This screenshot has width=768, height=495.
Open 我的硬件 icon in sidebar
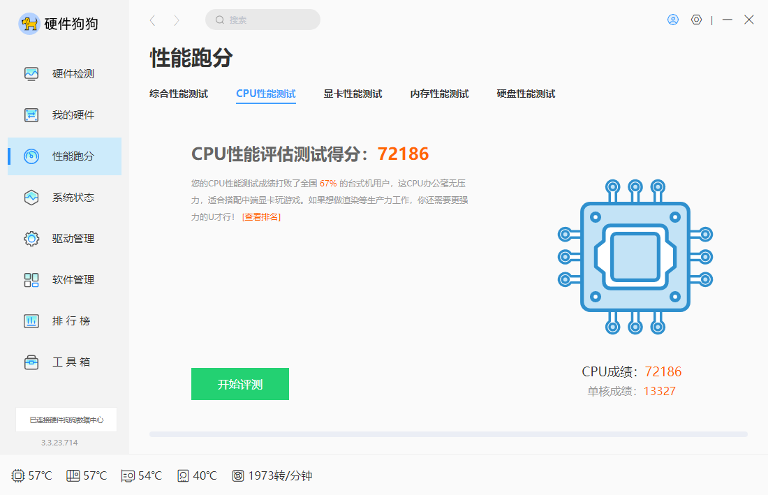click(31, 115)
